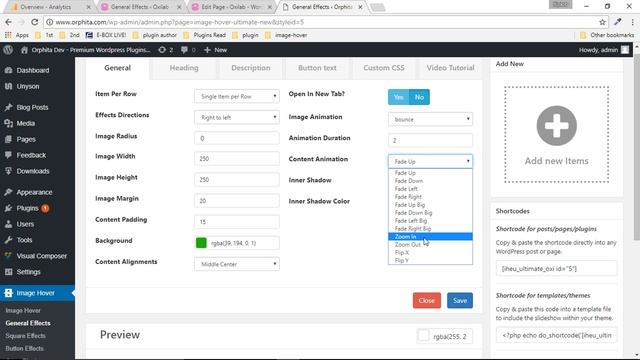This screenshot has width=640, height=360.
Task: Open updates icon showing 2
Action: tap(162, 50)
